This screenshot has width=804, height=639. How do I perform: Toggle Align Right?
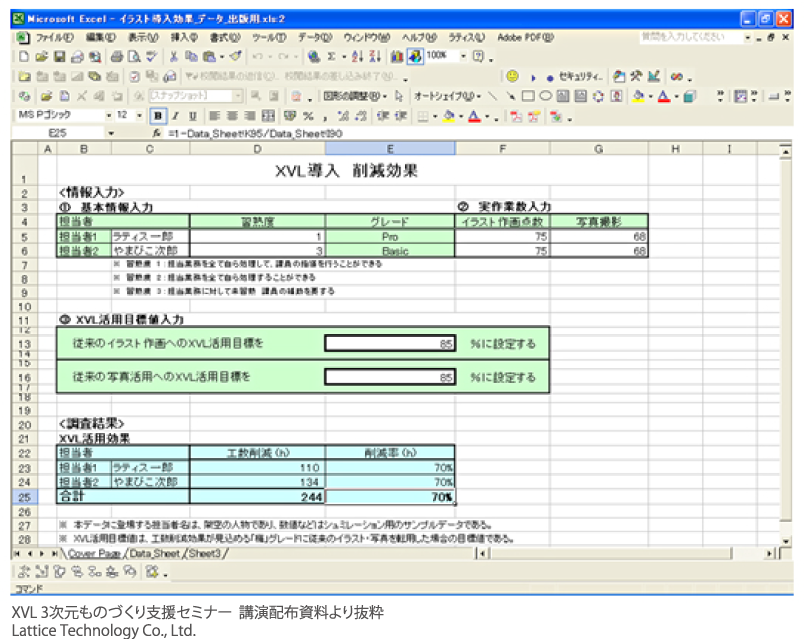point(250,116)
